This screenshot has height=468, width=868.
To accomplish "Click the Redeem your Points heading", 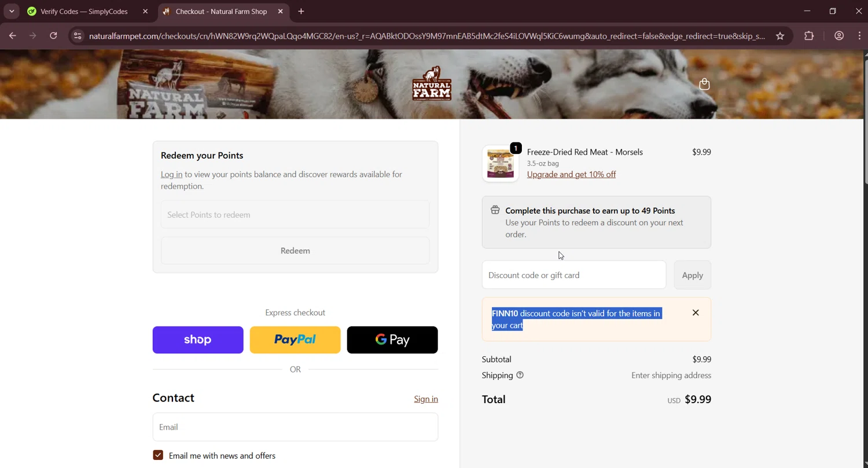I will pyautogui.click(x=202, y=155).
